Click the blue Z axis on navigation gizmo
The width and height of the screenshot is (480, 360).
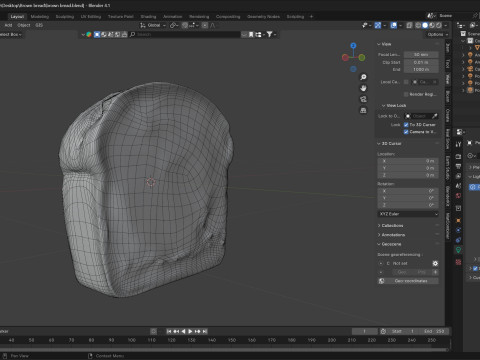pyautogui.click(x=353, y=45)
